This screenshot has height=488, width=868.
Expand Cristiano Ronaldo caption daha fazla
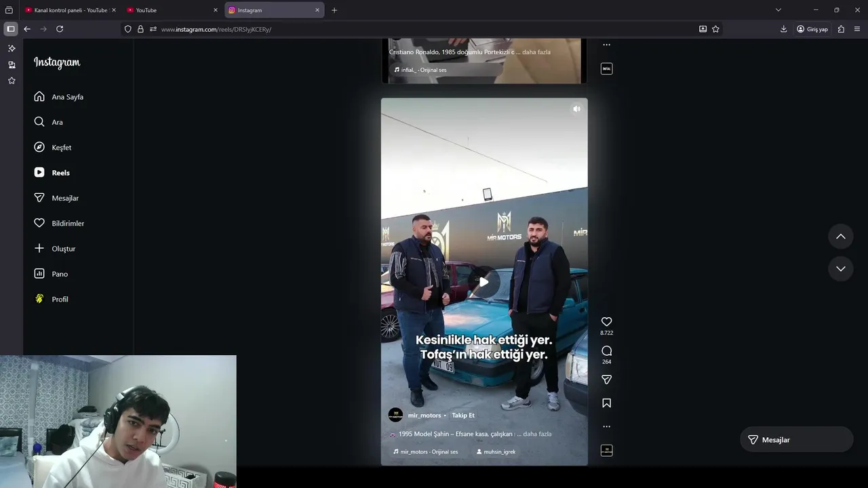click(536, 52)
